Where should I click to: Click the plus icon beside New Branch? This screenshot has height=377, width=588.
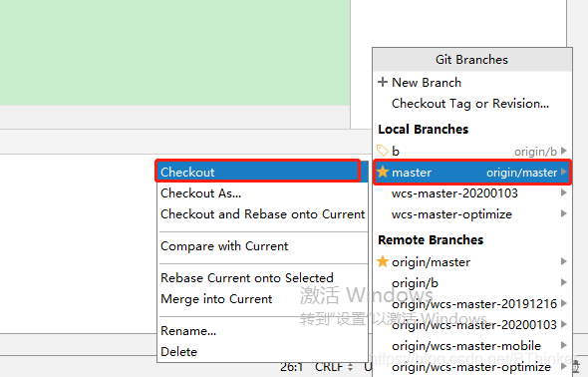(x=383, y=82)
